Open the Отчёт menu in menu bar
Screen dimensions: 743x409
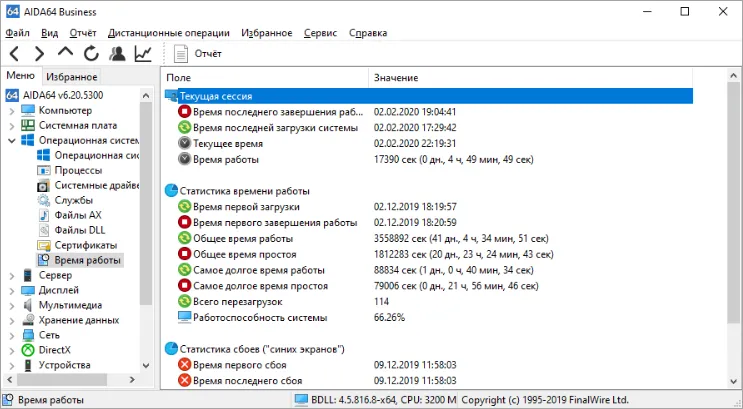tap(83, 33)
